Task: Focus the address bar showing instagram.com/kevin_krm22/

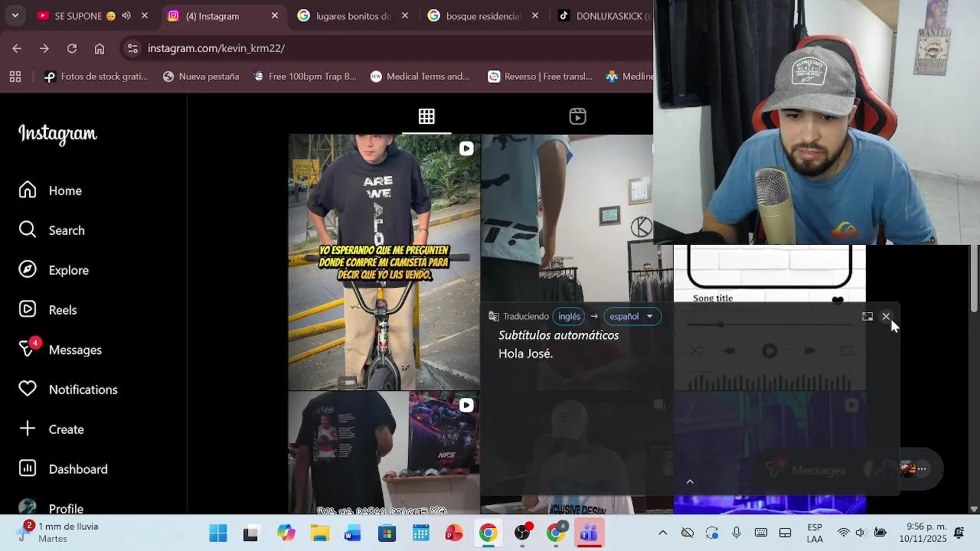Action: (387, 48)
